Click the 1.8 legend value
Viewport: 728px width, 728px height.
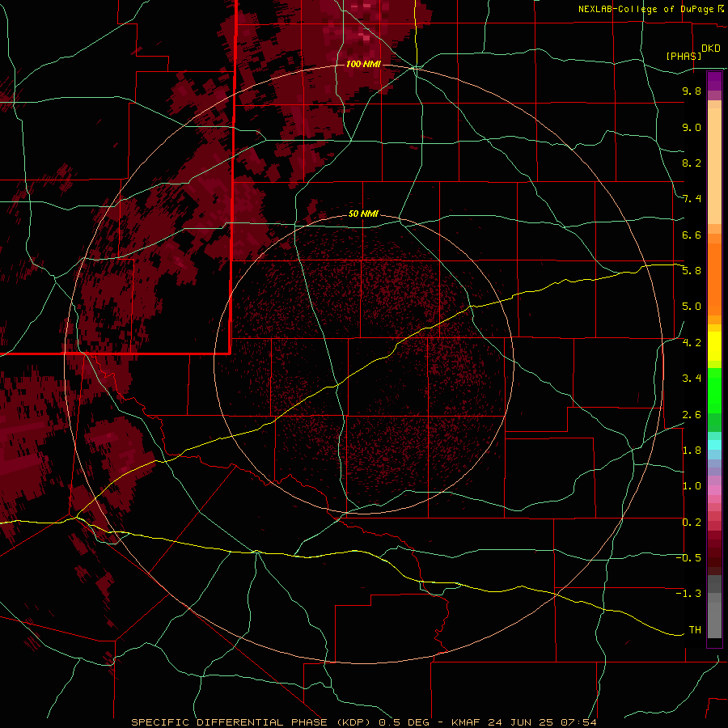[692, 451]
